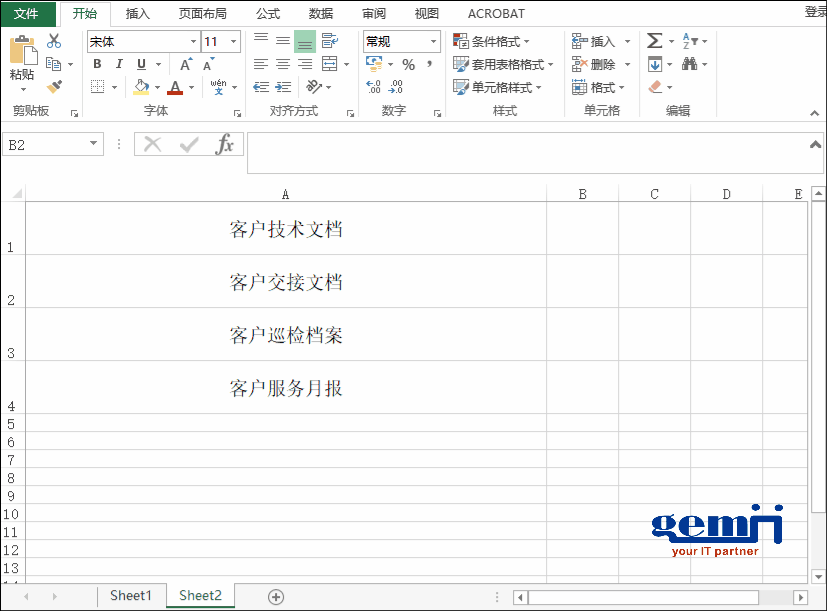
Task: Open the 视图 ribbon tab
Action: click(425, 13)
